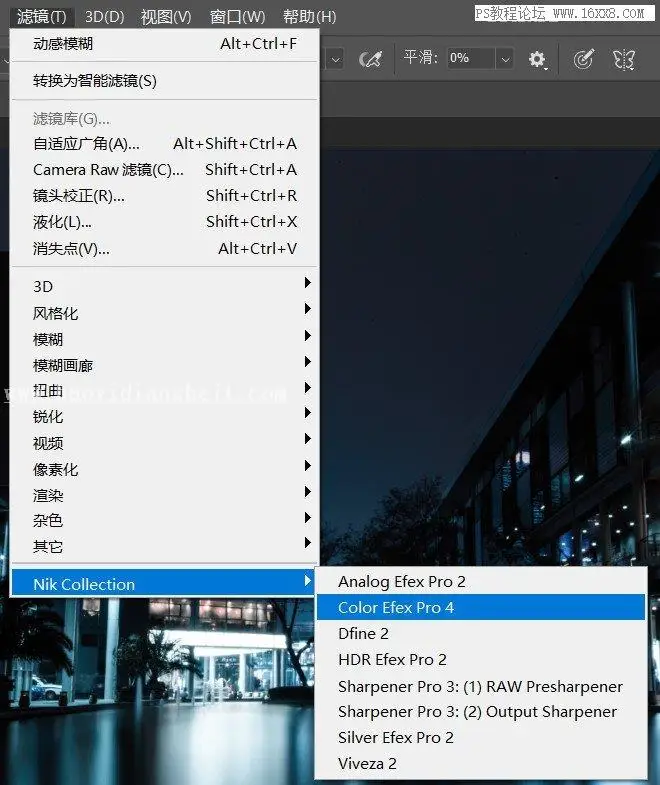Open the 窗口(W) menu

pyautogui.click(x=237, y=17)
